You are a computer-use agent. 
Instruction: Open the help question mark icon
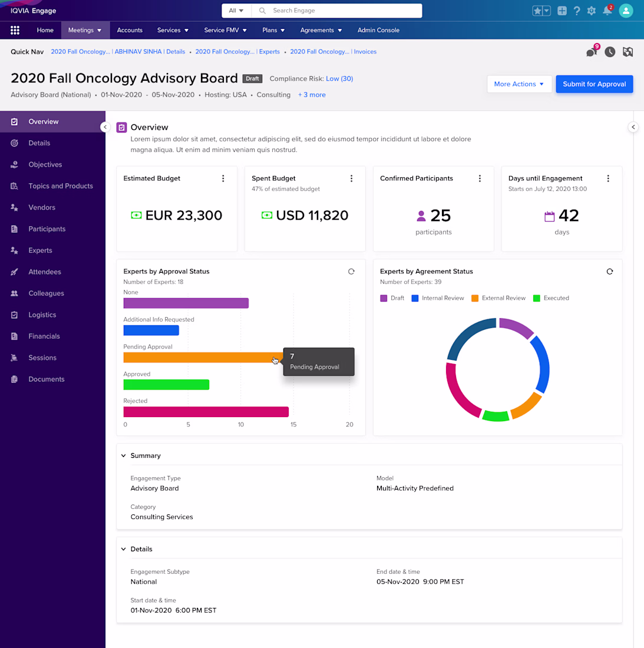577,11
